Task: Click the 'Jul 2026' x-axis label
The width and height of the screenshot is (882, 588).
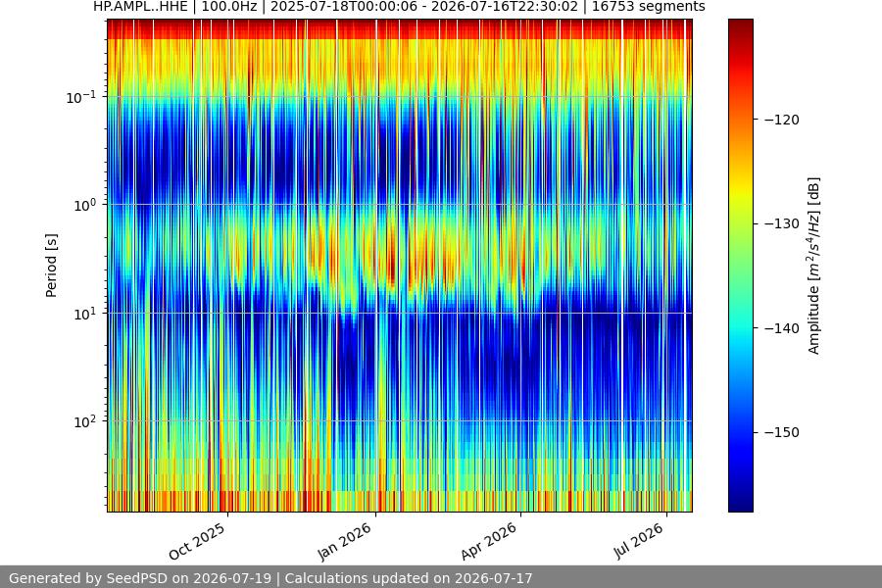Action: tap(639, 541)
